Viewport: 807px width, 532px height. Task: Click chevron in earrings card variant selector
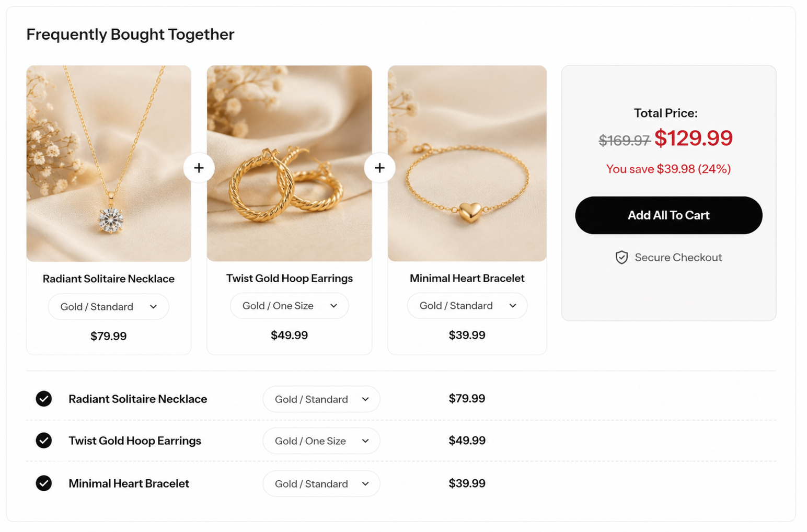pos(333,306)
